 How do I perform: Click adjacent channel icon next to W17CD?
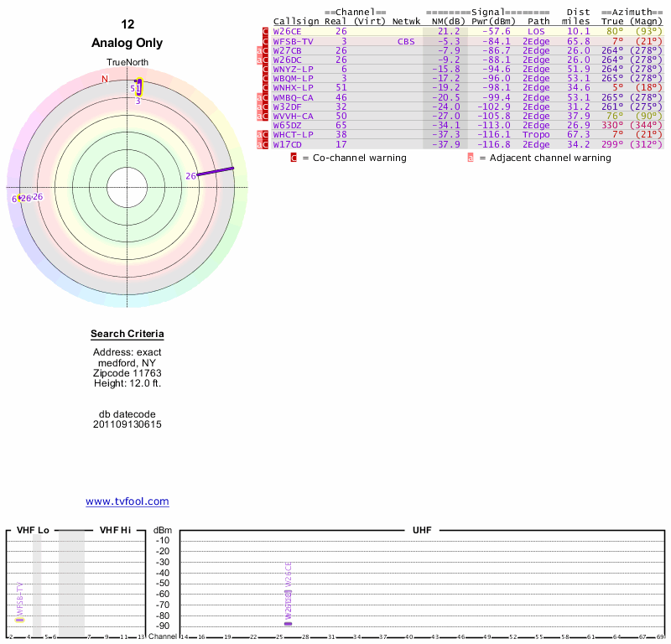pyautogui.click(x=259, y=144)
